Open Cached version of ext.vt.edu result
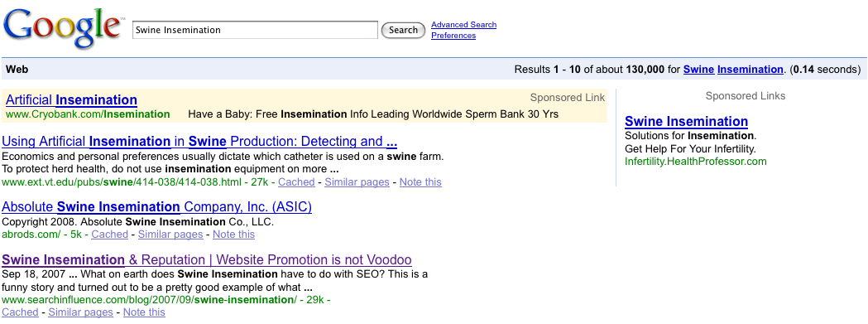 pos(296,182)
